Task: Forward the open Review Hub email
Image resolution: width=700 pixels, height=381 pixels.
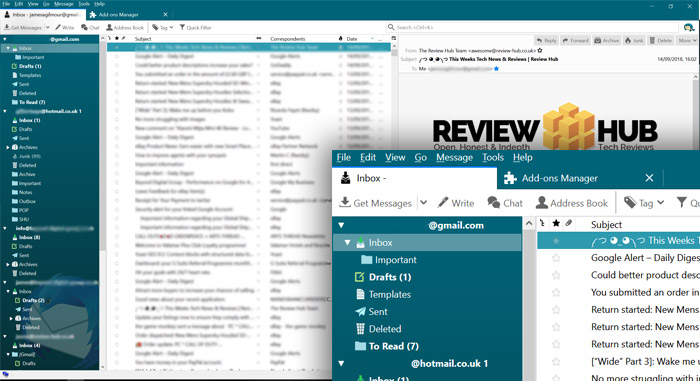Action: 576,41
